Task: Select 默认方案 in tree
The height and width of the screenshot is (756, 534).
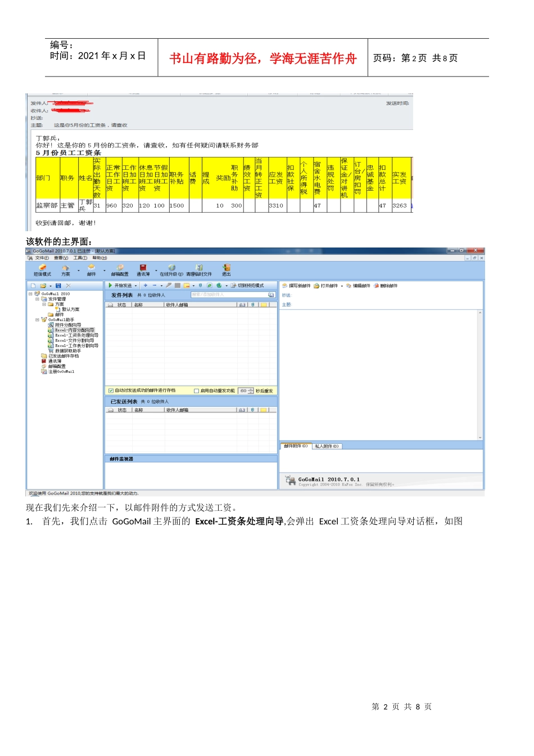Action: tap(67, 309)
